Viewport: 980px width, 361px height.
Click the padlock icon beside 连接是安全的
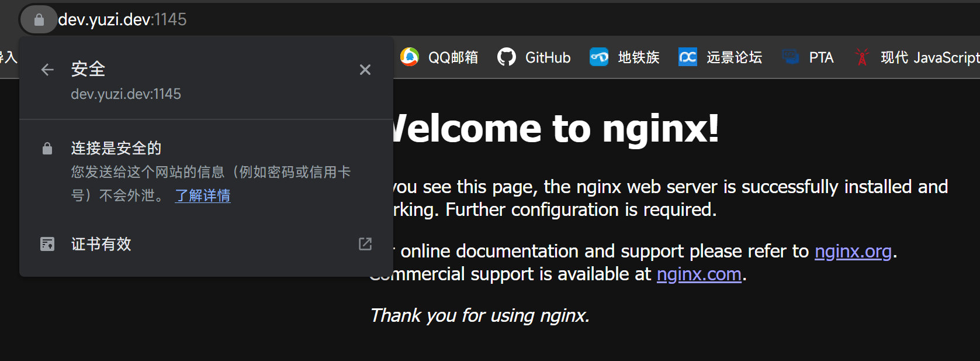tap(47, 149)
